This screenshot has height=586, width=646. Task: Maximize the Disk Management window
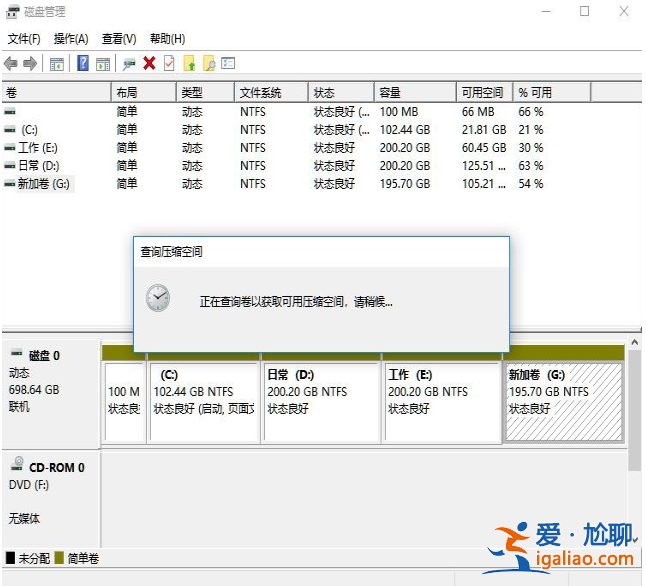(584, 12)
